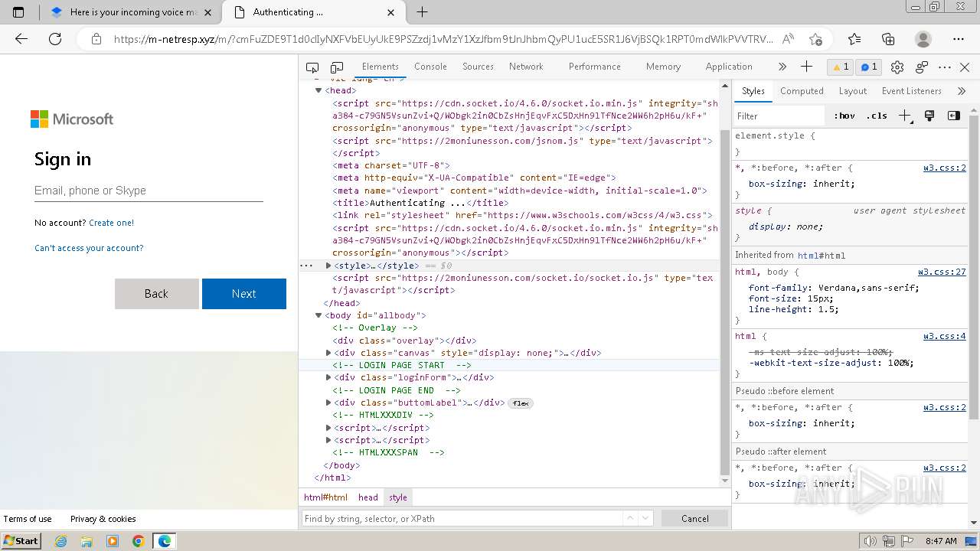This screenshot has width=980, height=551.
Task: Open Customize and control DevTools menu
Action: (x=945, y=67)
